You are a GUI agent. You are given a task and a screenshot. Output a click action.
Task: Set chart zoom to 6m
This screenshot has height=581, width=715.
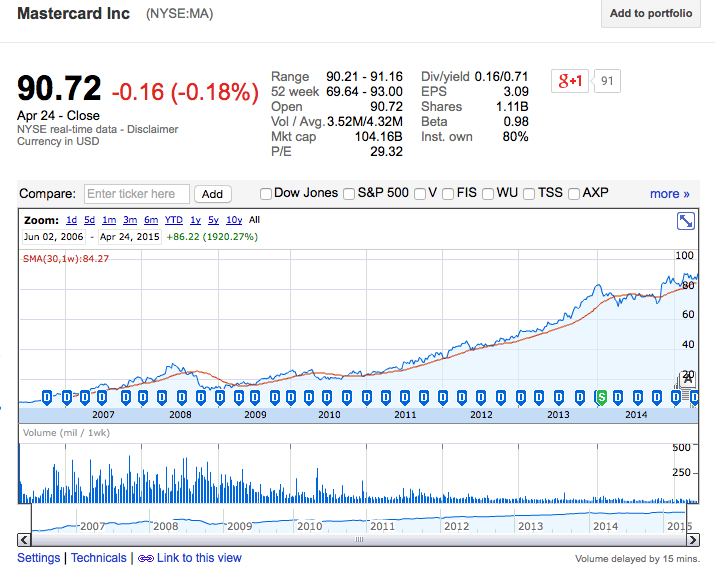click(151, 220)
